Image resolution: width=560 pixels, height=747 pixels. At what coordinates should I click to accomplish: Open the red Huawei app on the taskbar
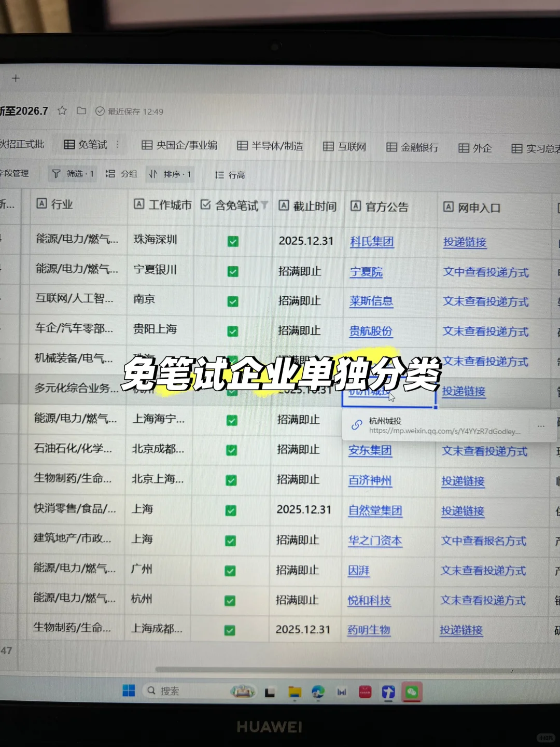click(x=365, y=692)
